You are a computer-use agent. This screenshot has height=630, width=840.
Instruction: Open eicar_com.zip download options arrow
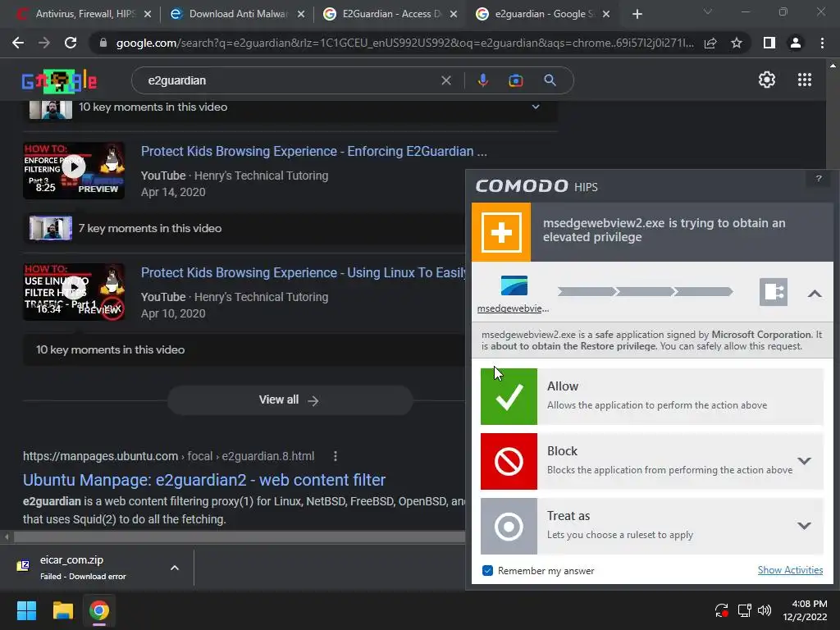coord(175,568)
